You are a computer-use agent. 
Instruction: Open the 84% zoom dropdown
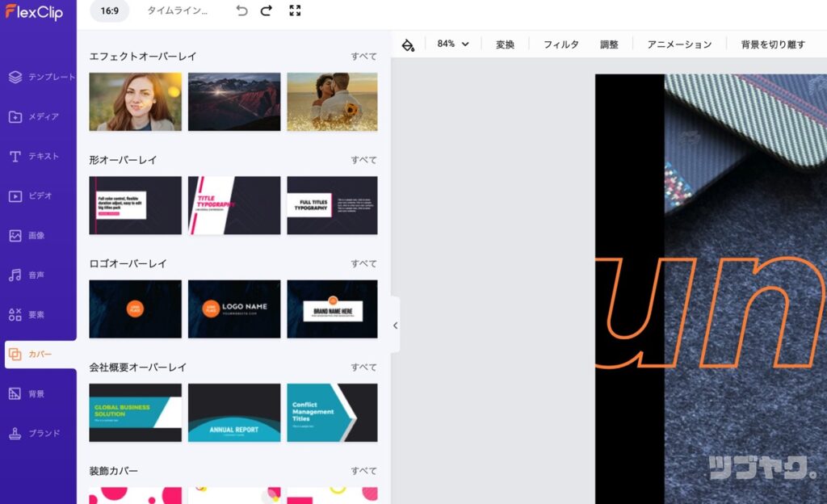452,44
